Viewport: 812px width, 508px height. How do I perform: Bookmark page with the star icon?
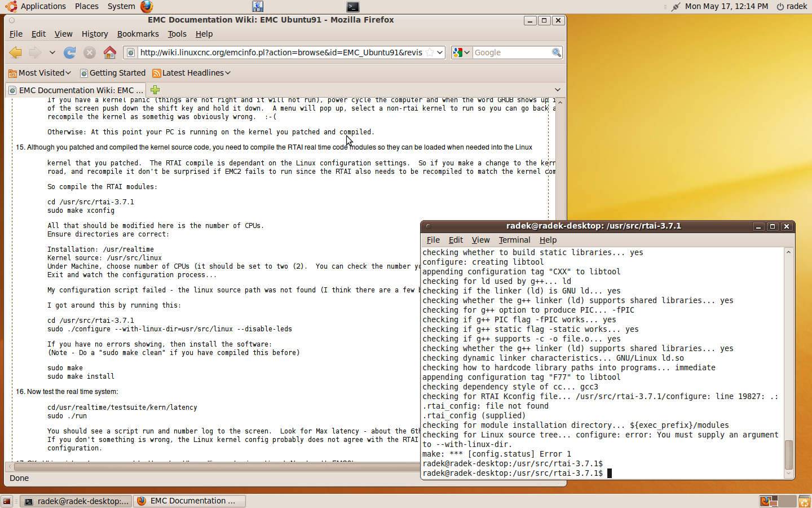click(430, 52)
